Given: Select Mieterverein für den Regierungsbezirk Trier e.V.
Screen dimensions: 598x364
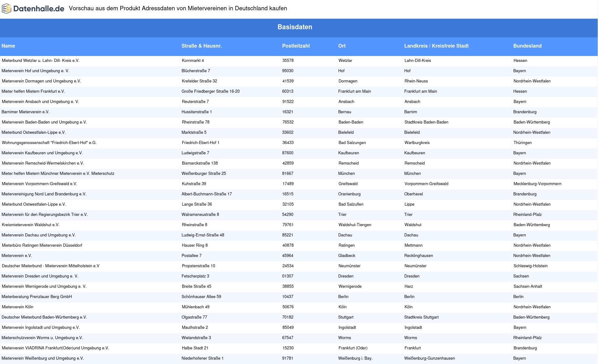Looking at the screenshot, I should pos(45,215).
